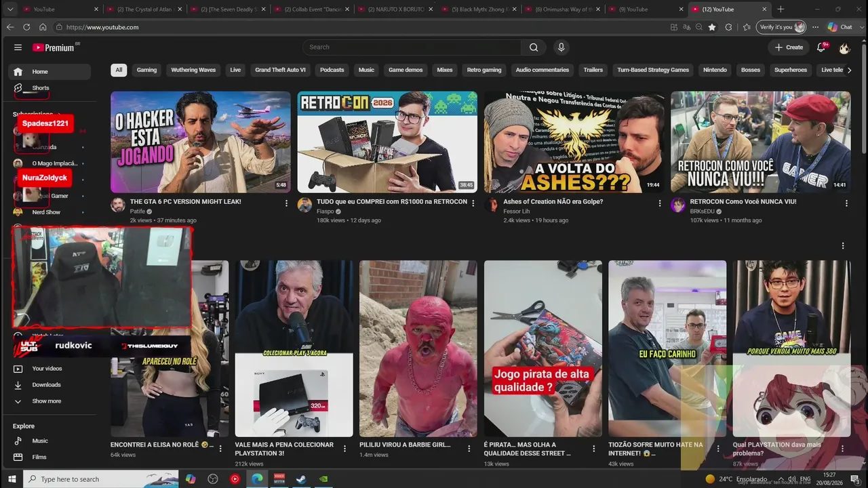Switch to the Black Myth: Zhong Kui tab
The height and width of the screenshot is (488, 868).
481,9
